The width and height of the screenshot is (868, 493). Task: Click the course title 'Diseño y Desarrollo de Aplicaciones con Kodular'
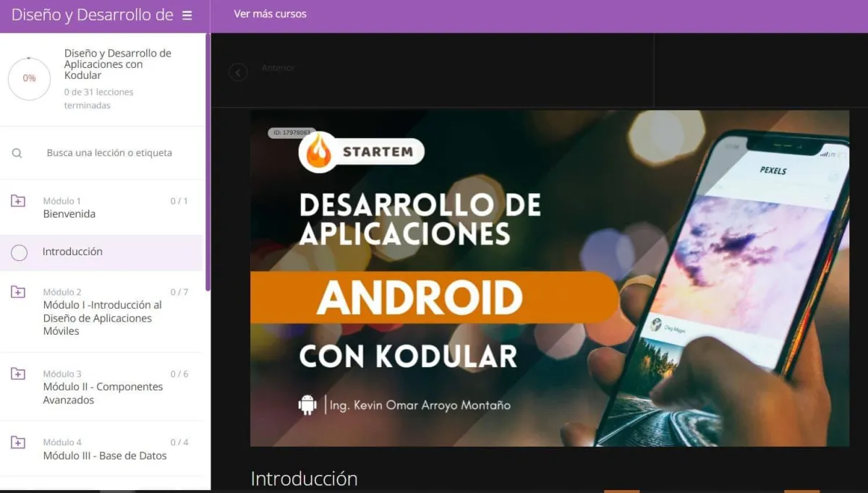click(118, 64)
